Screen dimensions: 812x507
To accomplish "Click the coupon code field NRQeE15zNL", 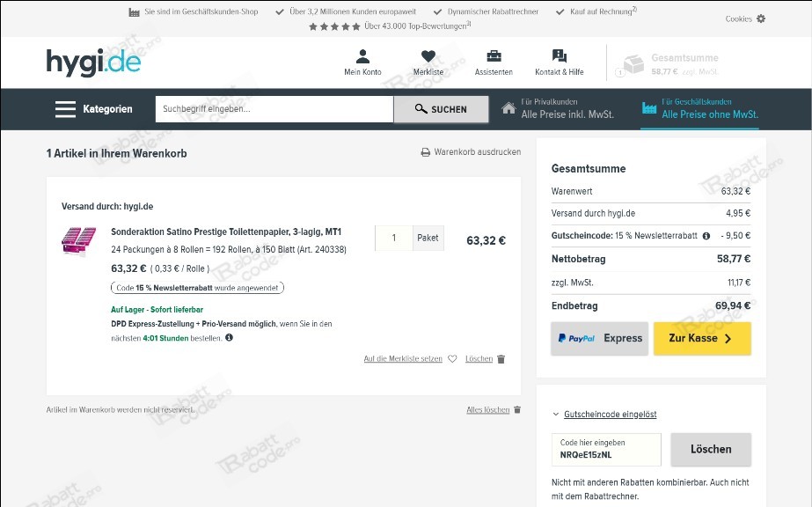I will tap(606, 450).
